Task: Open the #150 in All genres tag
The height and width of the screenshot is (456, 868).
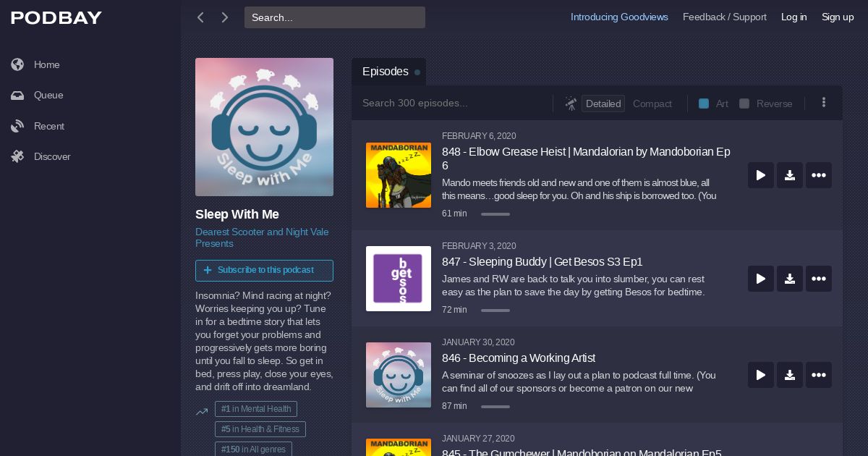Action: tap(253, 449)
